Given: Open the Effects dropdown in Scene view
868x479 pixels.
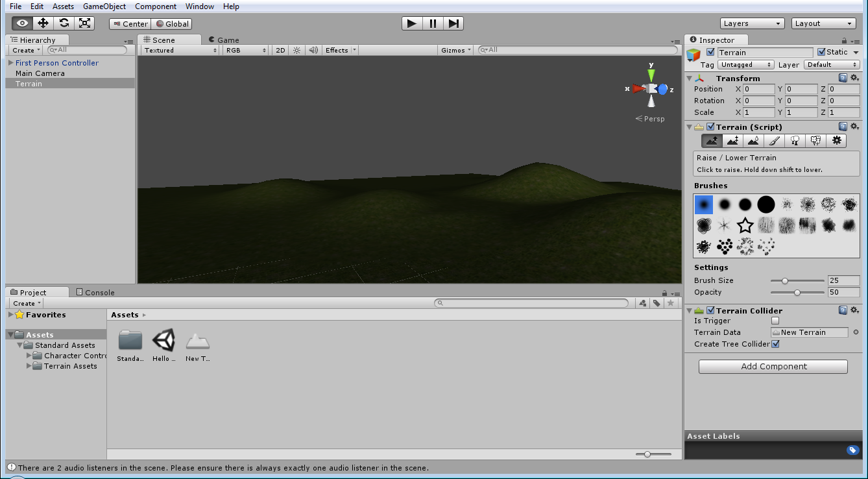Looking at the screenshot, I should pyautogui.click(x=341, y=50).
